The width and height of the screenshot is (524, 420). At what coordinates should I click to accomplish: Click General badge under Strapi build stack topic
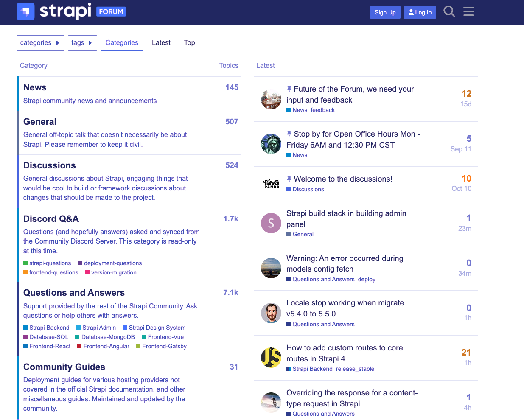pos(300,234)
